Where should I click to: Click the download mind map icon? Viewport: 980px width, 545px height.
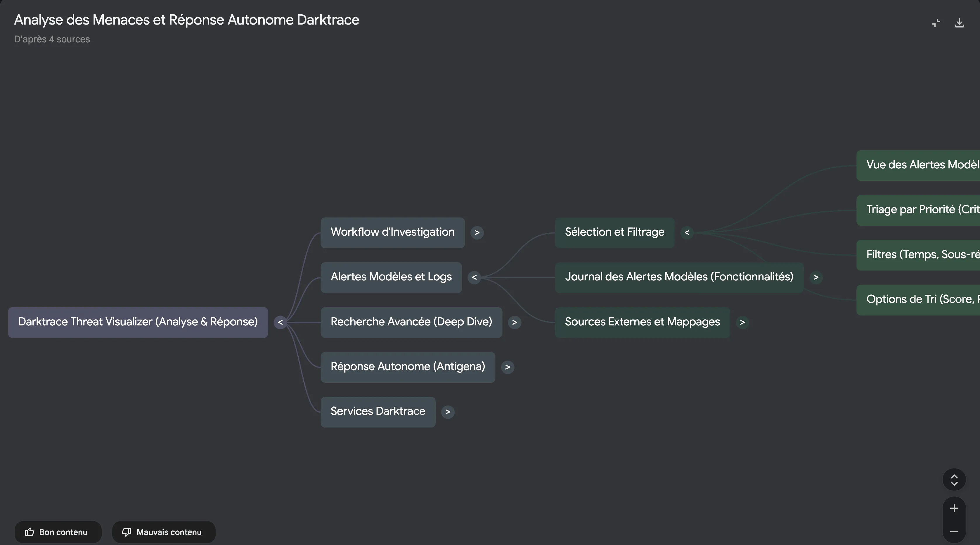click(959, 23)
